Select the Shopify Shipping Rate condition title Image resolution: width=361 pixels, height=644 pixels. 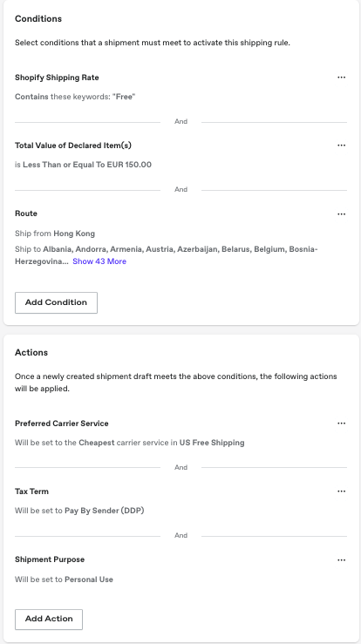click(57, 78)
